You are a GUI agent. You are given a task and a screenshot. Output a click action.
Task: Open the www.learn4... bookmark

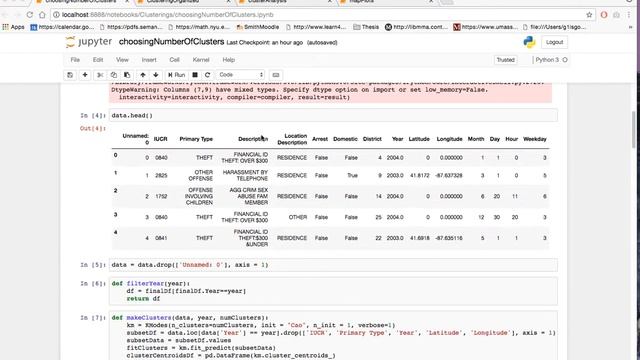(316, 27)
